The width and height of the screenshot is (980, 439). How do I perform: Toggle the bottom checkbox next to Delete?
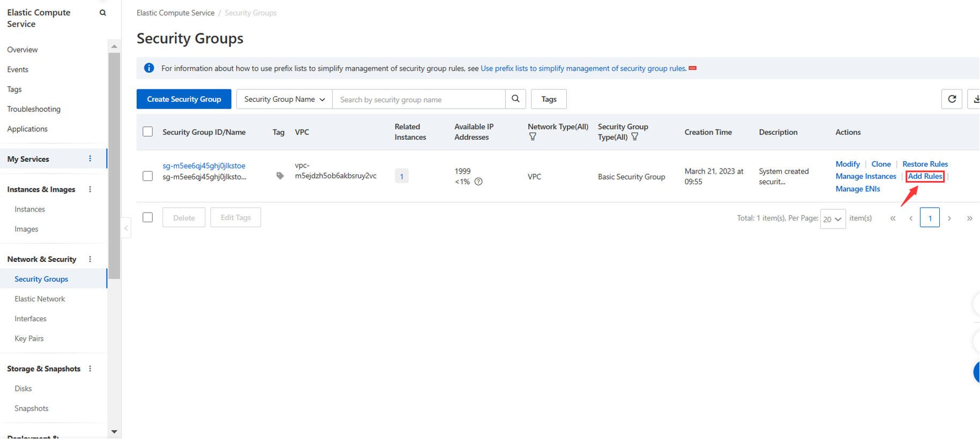click(148, 217)
